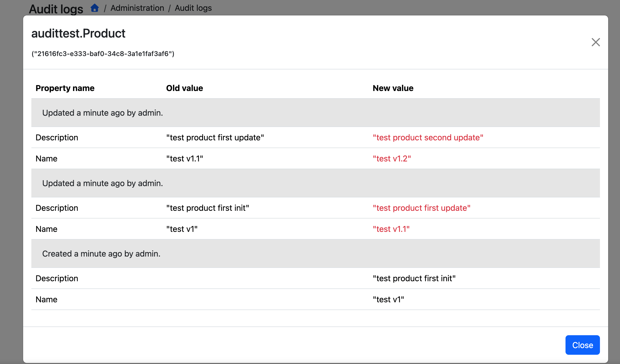Select the Old value column header
Image resolution: width=620 pixels, height=364 pixels.
coord(184,88)
